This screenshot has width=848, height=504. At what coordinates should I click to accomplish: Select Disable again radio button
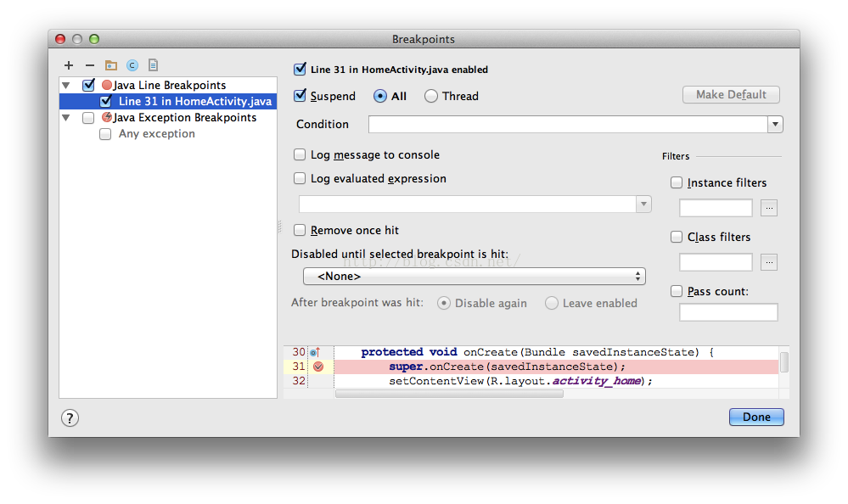(x=444, y=304)
